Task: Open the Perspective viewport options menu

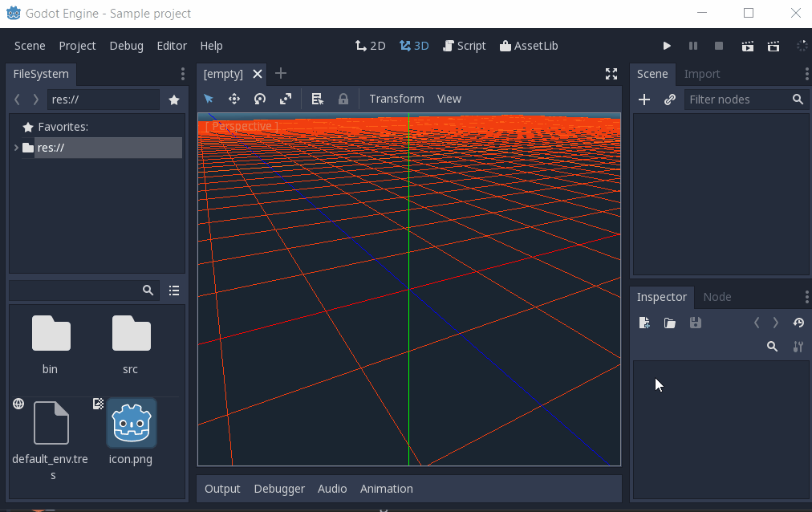Action: (x=242, y=126)
